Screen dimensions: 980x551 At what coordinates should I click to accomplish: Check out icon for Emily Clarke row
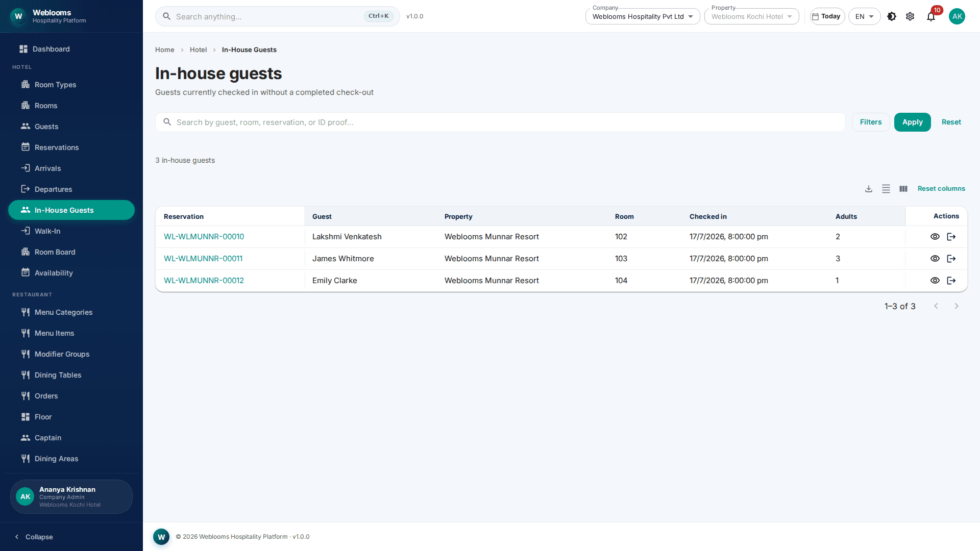951,281
